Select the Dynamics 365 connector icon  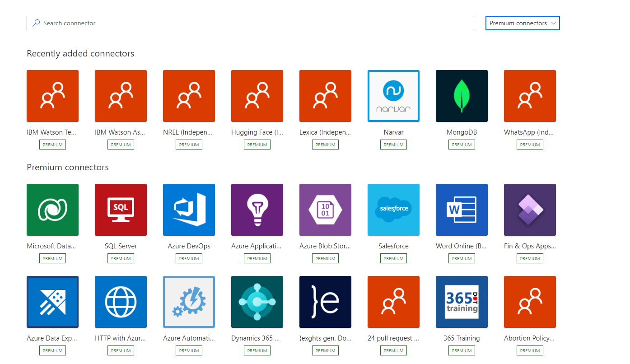coord(257,302)
